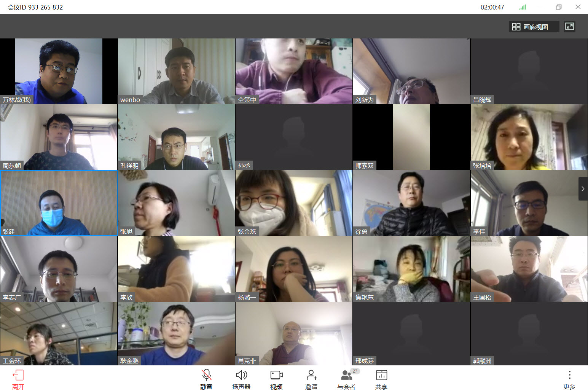Click the red 离开 leave meeting icon
Image resolution: width=588 pixels, height=392 pixels.
tap(18, 376)
